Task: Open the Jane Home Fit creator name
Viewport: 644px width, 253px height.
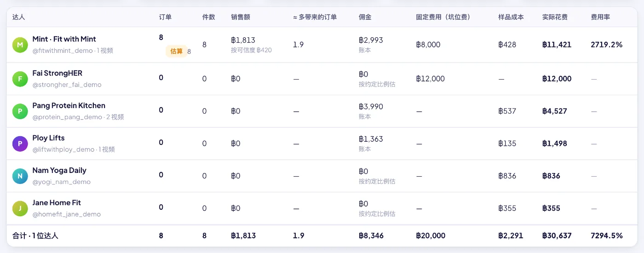Action: [x=57, y=203]
